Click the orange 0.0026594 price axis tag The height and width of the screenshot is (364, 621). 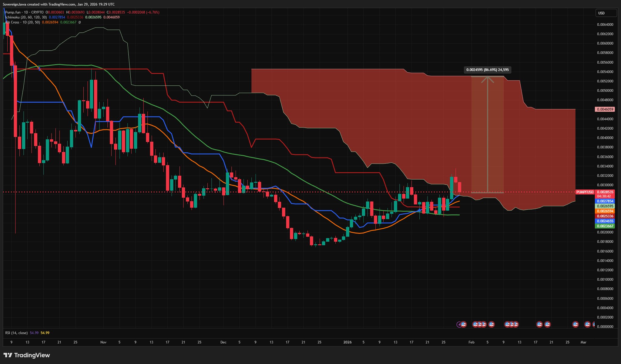pos(605,211)
